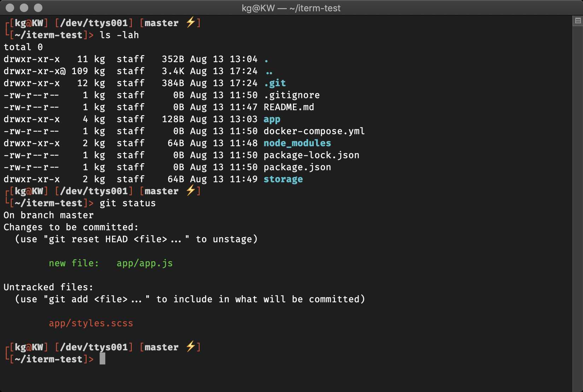
Task: Click the 'node_modules' directory name
Action: (x=298, y=143)
